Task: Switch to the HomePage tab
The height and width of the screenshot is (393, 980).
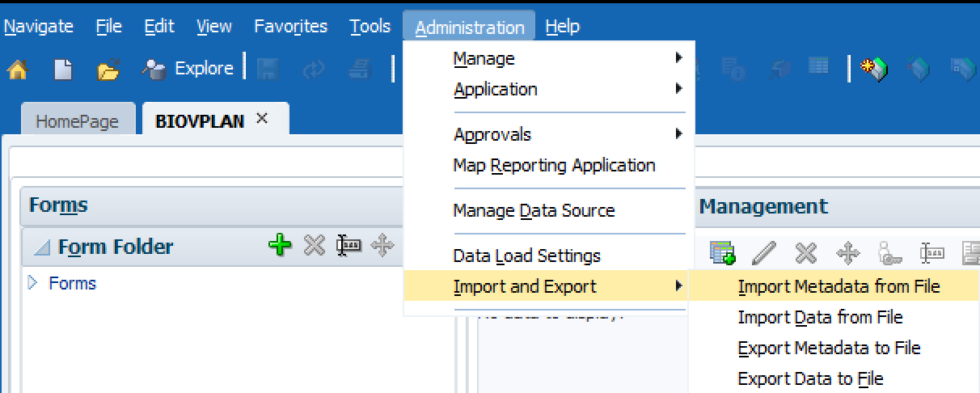Action: 77,121
